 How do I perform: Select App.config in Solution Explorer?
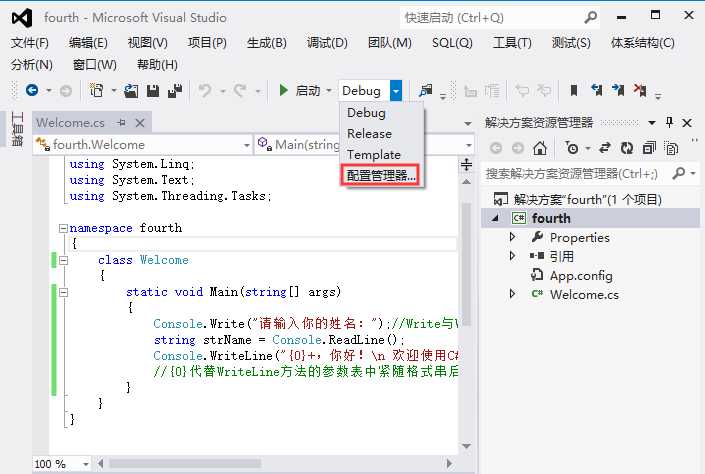[581, 275]
